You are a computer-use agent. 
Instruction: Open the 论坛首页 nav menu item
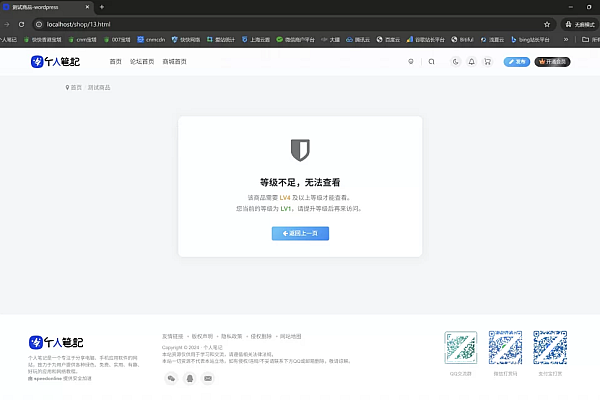coord(142,62)
